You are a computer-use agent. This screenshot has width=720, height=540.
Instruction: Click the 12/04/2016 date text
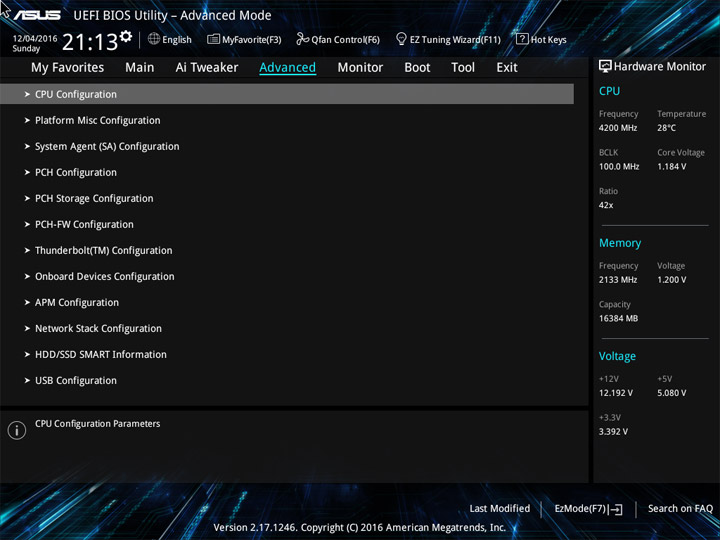[x=35, y=39]
